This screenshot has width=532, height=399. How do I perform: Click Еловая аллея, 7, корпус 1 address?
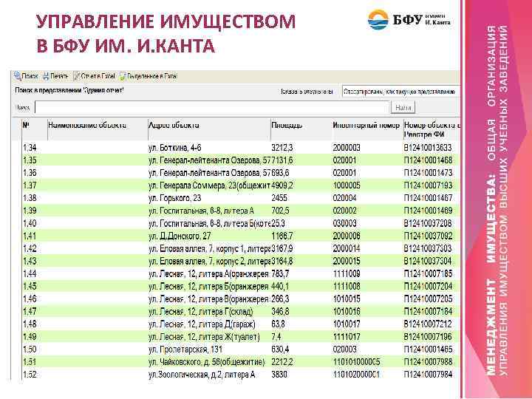(209, 248)
